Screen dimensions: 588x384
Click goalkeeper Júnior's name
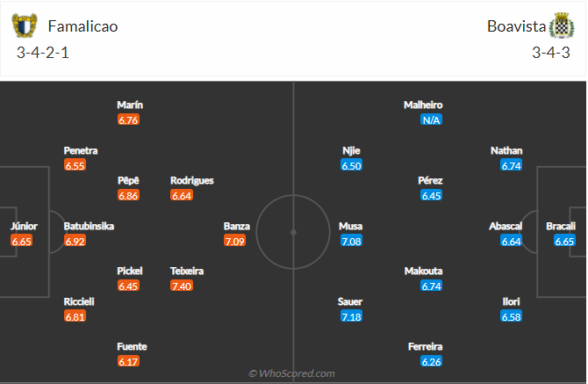click(24, 226)
